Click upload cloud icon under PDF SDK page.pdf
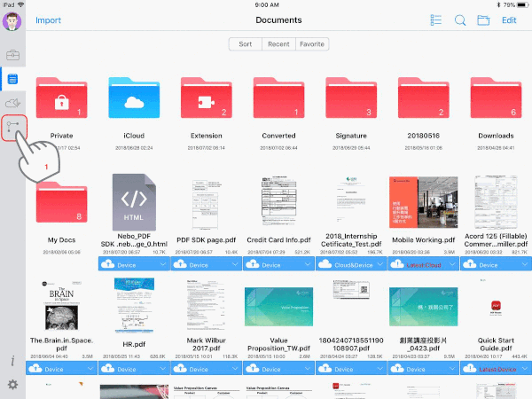 coord(180,264)
